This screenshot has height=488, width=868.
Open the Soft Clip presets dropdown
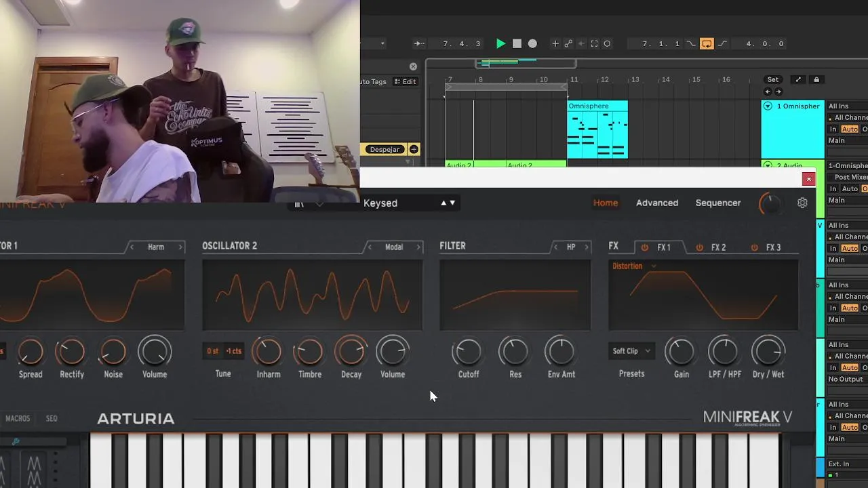click(631, 351)
